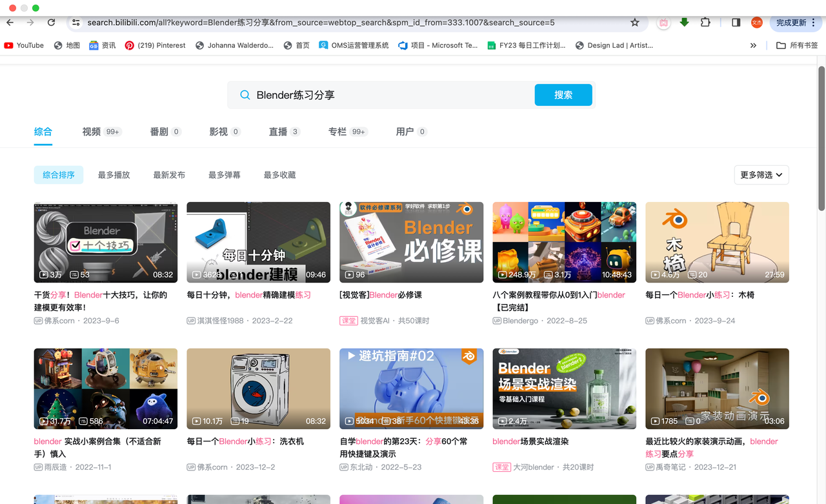Click the pink bilibili extension icon
This screenshot has width=826, height=504.
coord(663,23)
